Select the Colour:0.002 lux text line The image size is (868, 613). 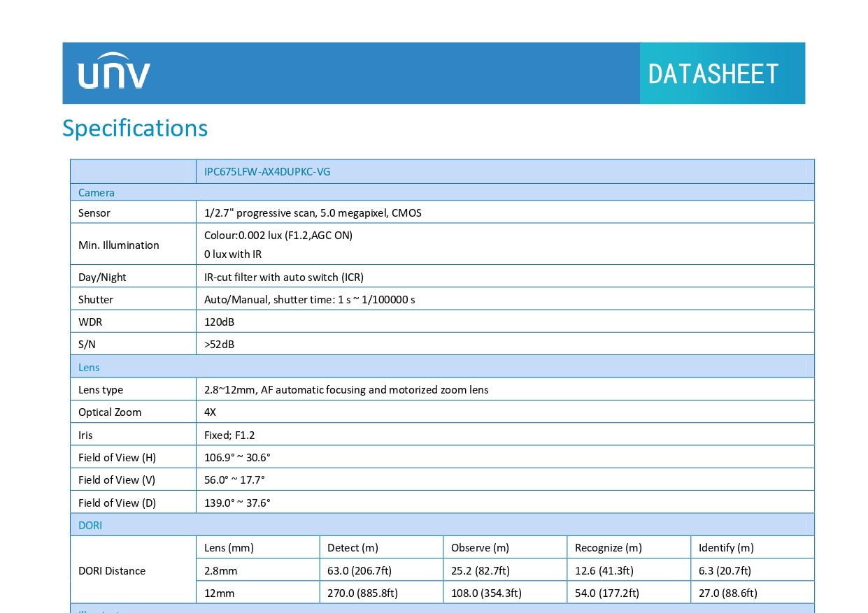278,235
